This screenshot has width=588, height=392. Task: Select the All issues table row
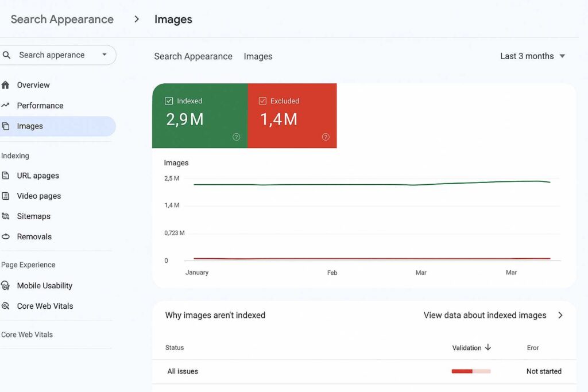[183, 371]
